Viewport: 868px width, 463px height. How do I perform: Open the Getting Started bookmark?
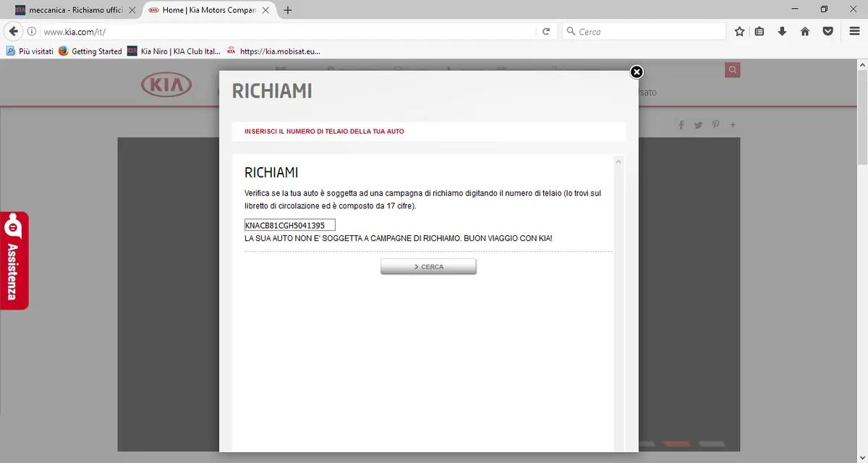(x=90, y=51)
